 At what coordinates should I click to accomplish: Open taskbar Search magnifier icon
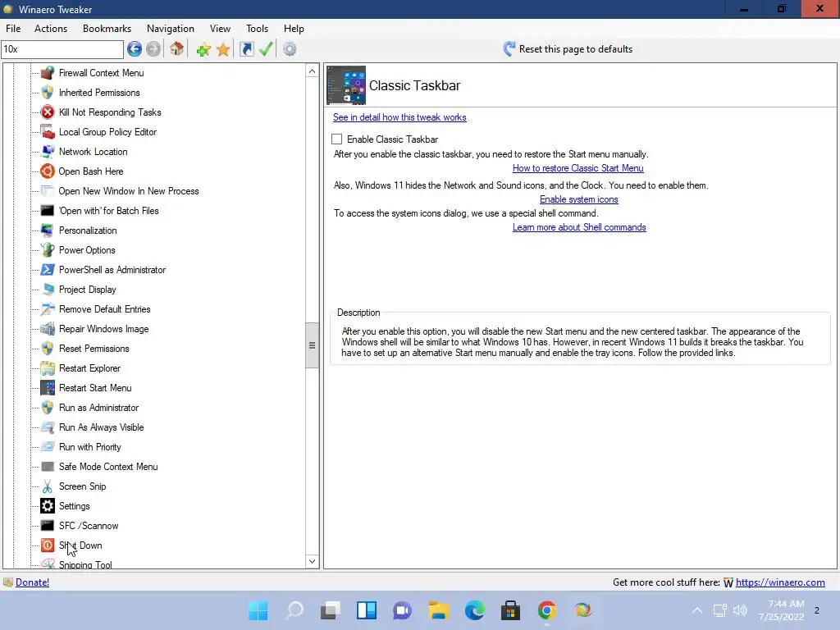click(x=294, y=610)
